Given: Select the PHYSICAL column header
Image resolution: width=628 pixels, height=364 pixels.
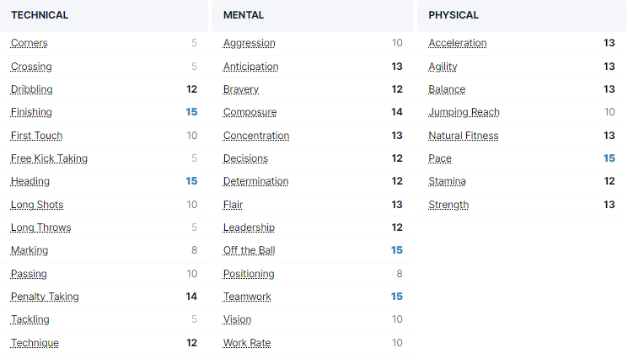Looking at the screenshot, I should (x=454, y=15).
